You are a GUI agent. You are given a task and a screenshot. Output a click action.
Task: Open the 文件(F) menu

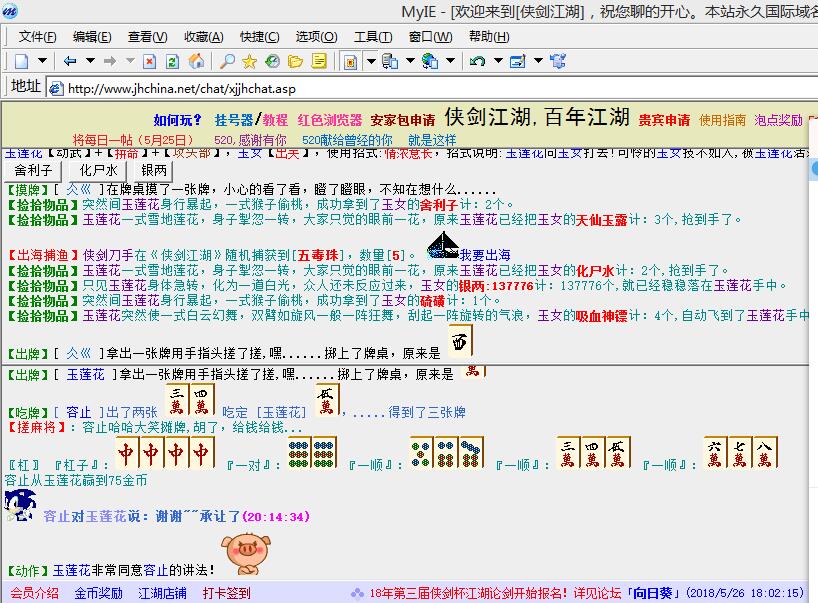(38, 37)
